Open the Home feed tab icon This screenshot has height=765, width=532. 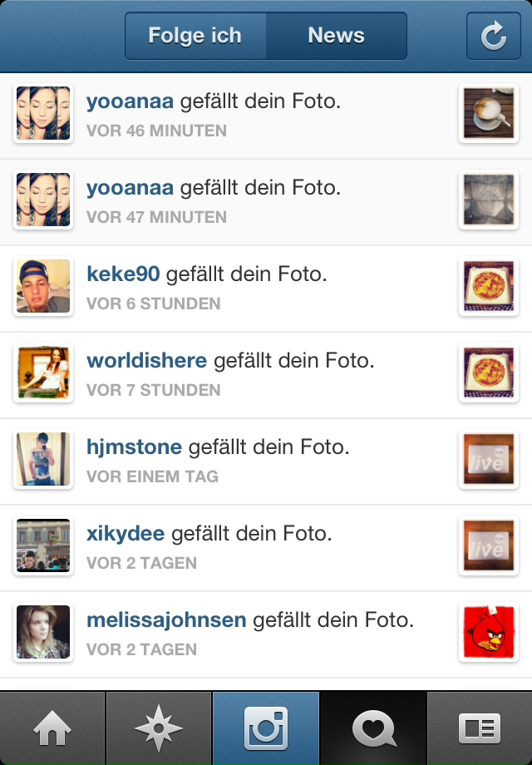pyautogui.click(x=52, y=728)
